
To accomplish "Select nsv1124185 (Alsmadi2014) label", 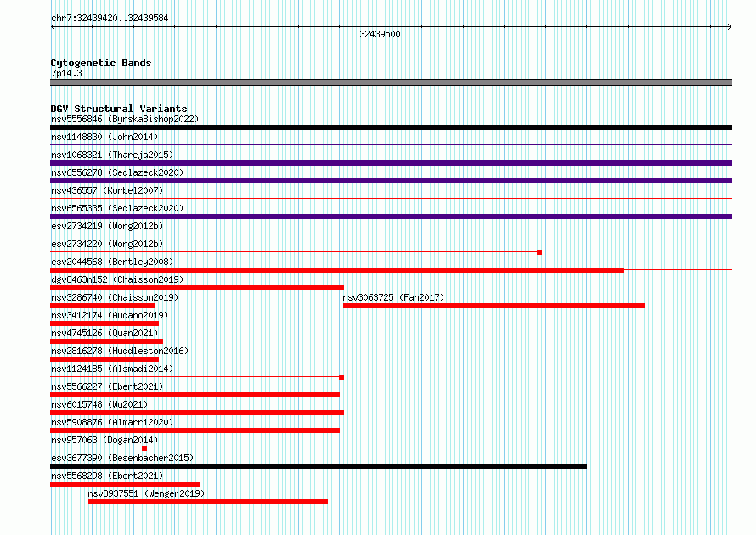I will point(112,369).
